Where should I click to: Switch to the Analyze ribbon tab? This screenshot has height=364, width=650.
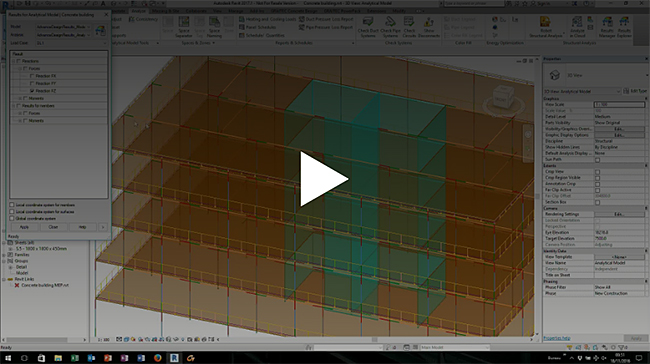pyautogui.click(x=138, y=11)
